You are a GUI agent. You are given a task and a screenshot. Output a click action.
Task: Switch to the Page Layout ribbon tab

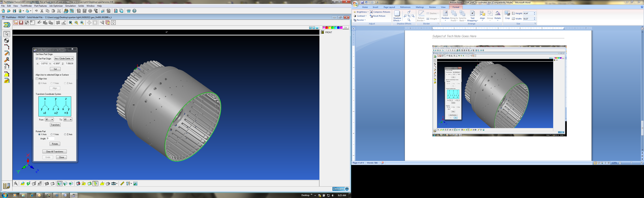[389, 7]
